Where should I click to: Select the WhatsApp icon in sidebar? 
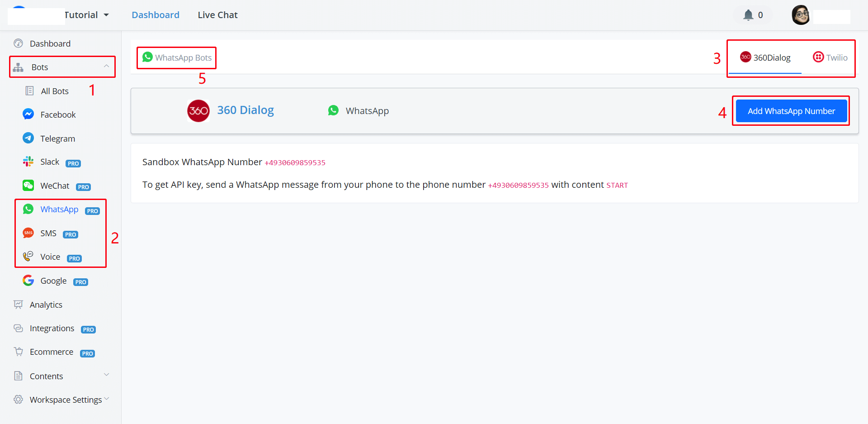[x=28, y=209]
